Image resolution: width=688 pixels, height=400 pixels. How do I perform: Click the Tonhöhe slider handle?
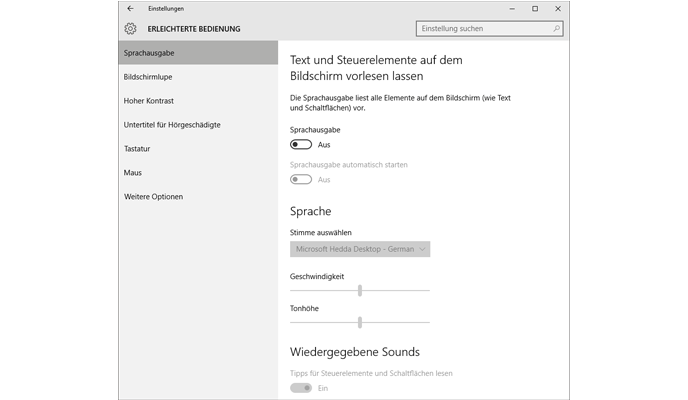pyautogui.click(x=359, y=322)
